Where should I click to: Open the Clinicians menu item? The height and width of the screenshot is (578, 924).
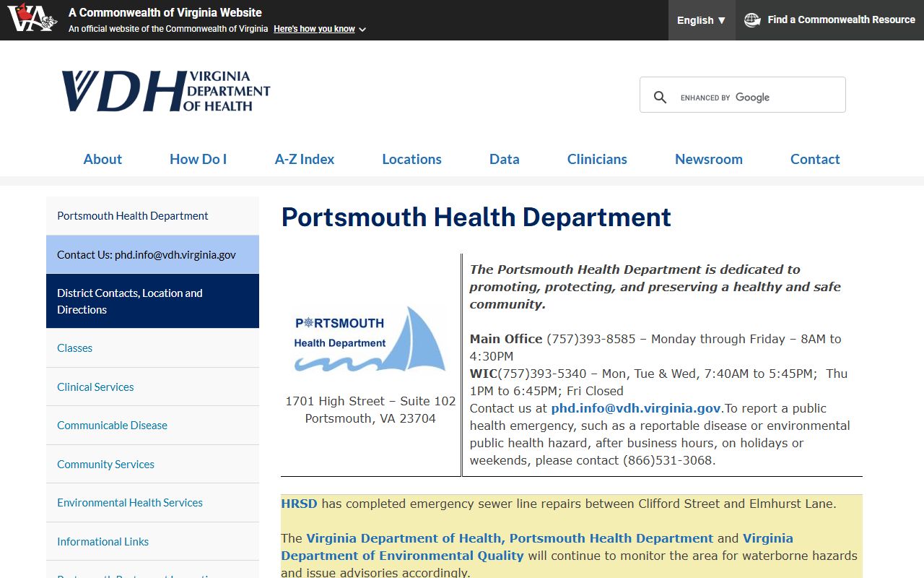pos(597,159)
